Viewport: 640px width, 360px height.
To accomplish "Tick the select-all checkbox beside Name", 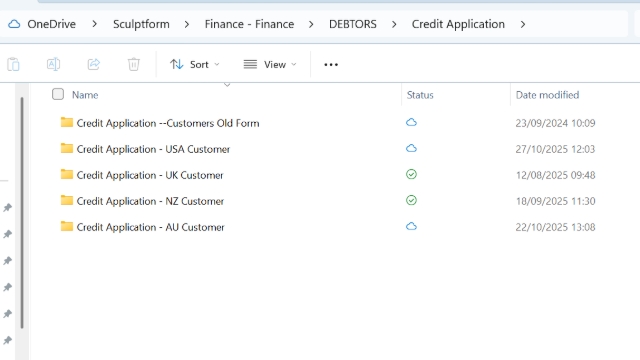I will click(x=58, y=94).
